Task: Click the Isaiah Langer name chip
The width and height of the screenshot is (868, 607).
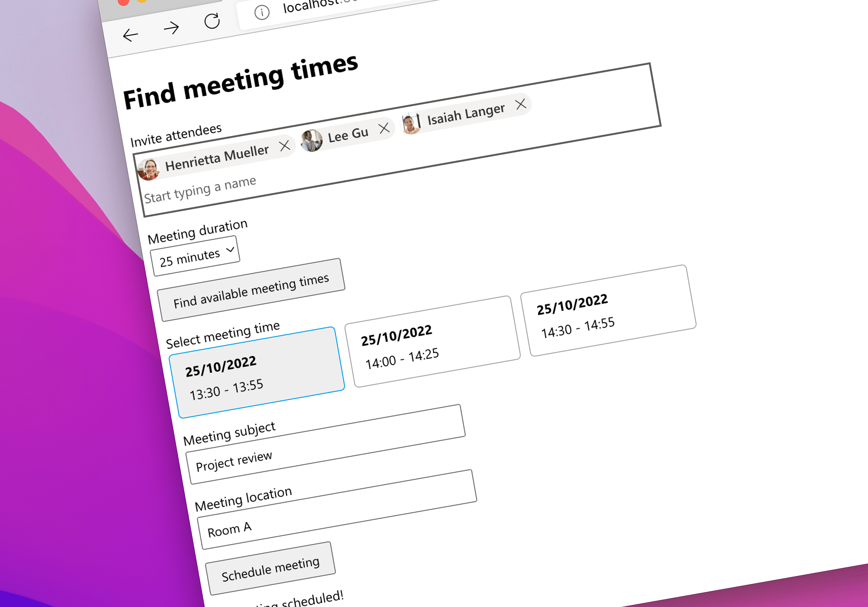Action: click(466, 114)
